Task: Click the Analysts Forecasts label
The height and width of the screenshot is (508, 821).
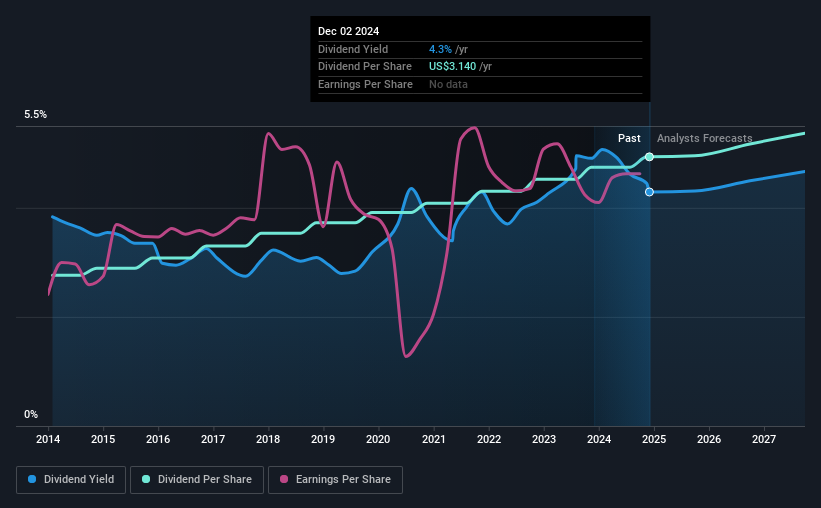Action: 704,138
